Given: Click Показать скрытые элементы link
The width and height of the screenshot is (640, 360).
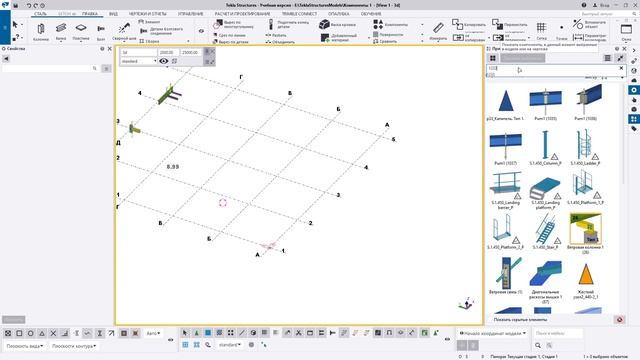Looking at the screenshot, I should coord(520,320).
